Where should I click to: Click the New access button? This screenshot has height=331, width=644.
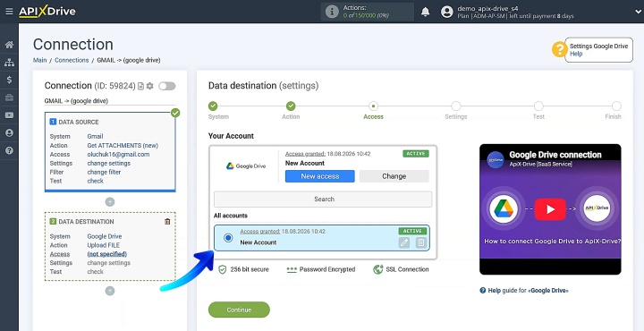pos(320,176)
